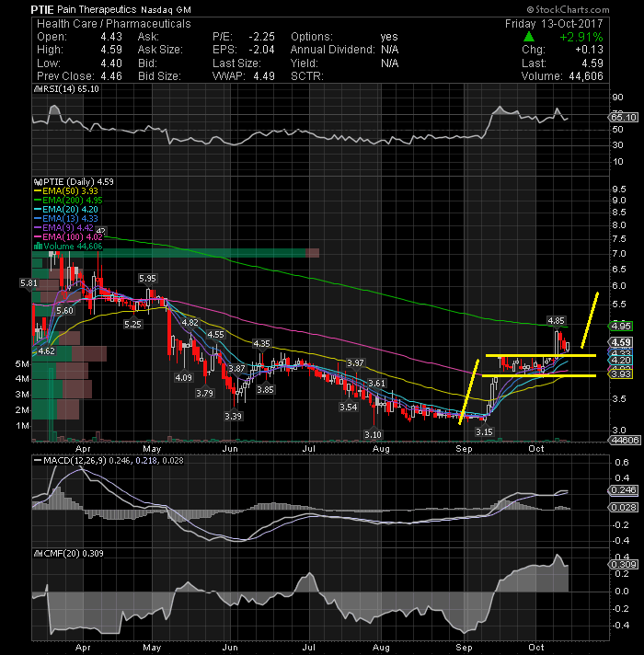This screenshot has width=644, height=655.
Task: Click the RSI(14) indicator panel icon
Action: (x=37, y=89)
